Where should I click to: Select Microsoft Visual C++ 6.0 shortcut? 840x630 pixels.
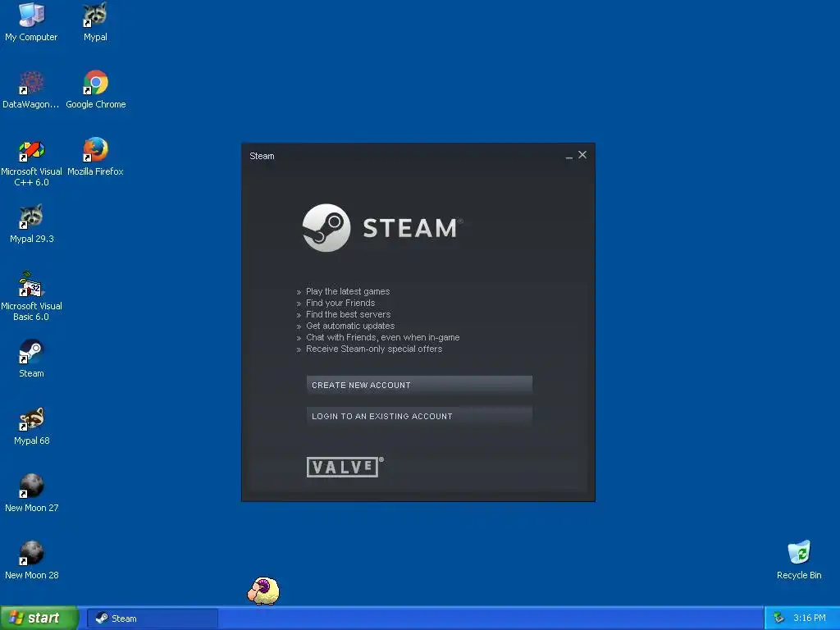tap(31, 163)
